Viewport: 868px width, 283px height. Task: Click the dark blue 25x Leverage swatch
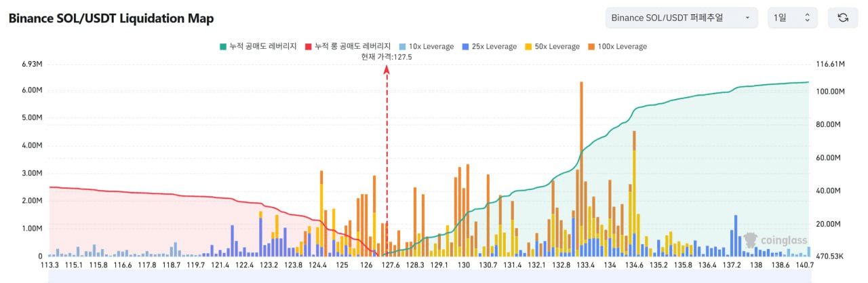point(465,47)
